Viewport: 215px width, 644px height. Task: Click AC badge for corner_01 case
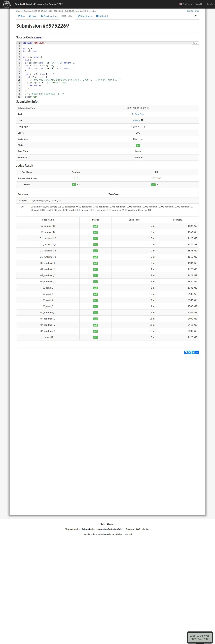click(x=95, y=338)
